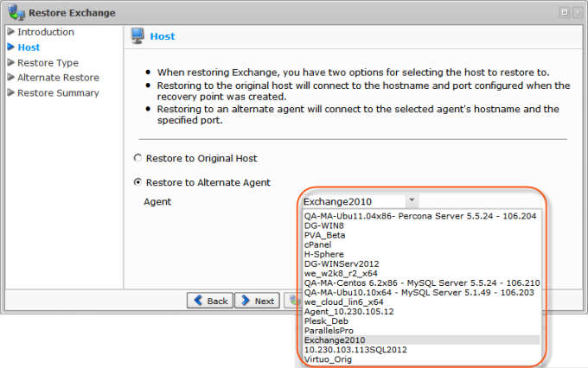Click the Back button
The height and width of the screenshot is (368, 588).
coord(210,301)
